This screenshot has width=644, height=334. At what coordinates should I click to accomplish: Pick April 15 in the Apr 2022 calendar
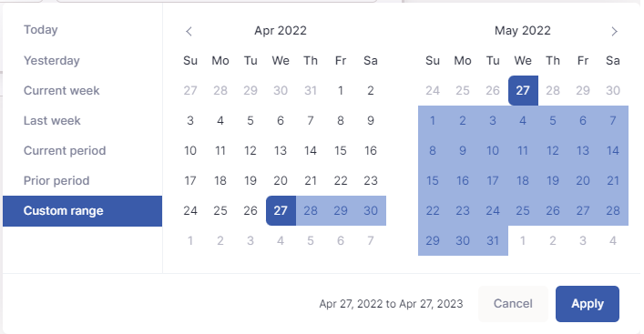(x=341, y=150)
